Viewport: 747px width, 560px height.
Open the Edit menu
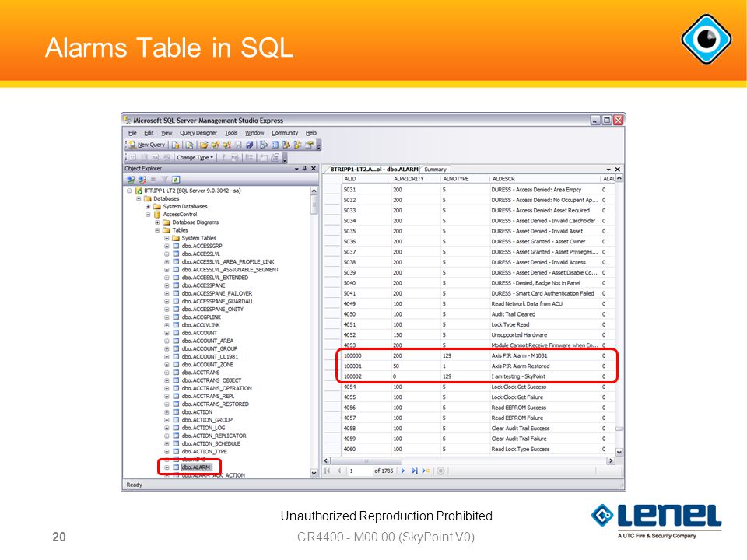pyautogui.click(x=149, y=133)
